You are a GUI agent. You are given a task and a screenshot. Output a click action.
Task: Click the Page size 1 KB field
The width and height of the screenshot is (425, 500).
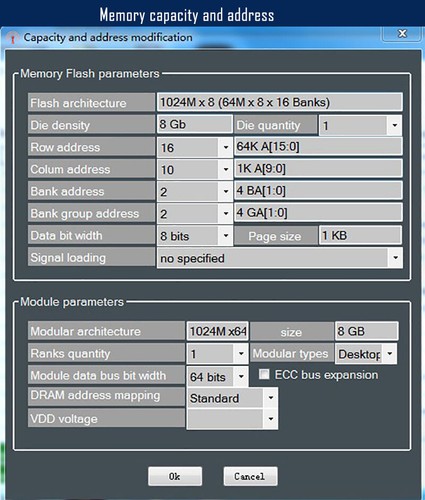(x=360, y=235)
